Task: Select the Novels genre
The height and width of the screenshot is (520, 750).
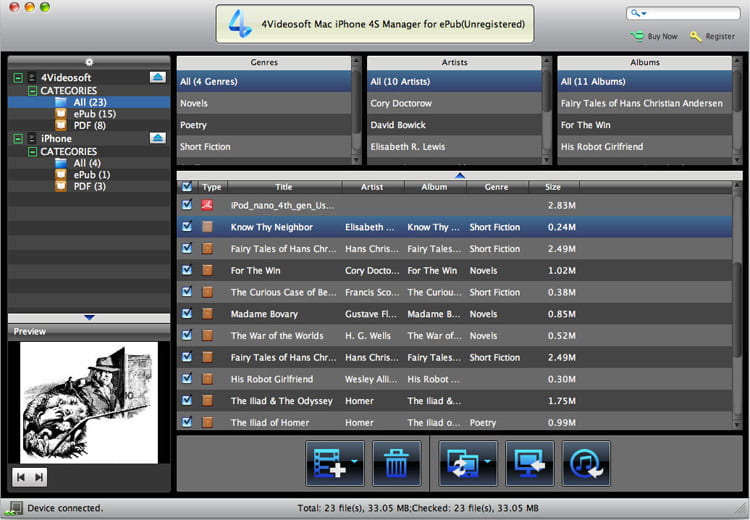Action: [x=264, y=103]
